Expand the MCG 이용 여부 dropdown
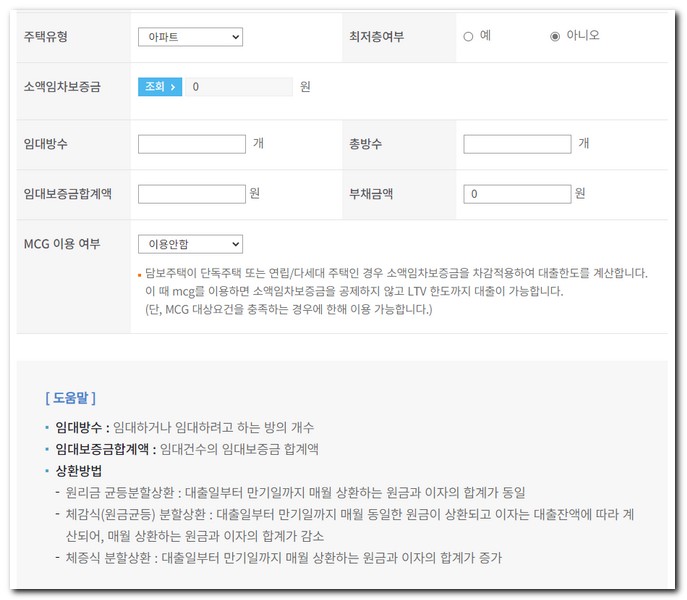 click(190, 244)
